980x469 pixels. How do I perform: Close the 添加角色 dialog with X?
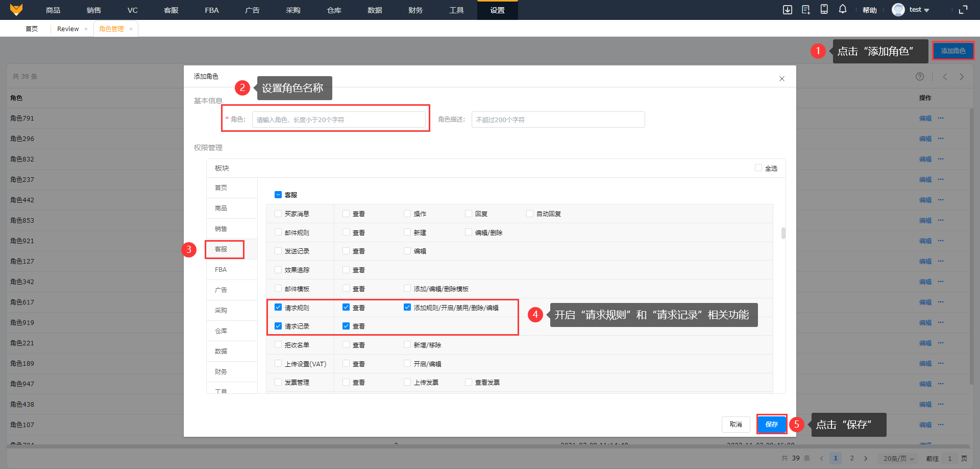pyautogui.click(x=781, y=79)
